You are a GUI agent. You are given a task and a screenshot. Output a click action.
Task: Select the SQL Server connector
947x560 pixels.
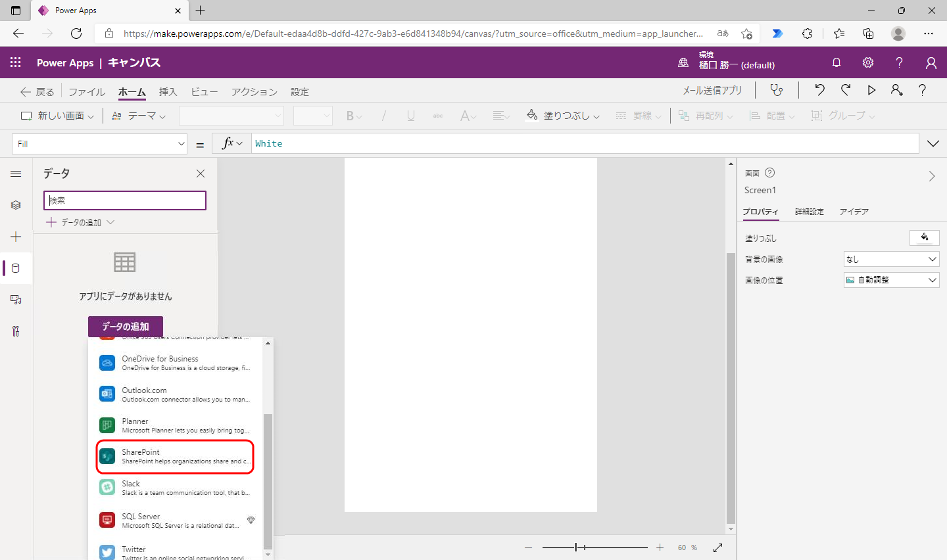coord(175,521)
